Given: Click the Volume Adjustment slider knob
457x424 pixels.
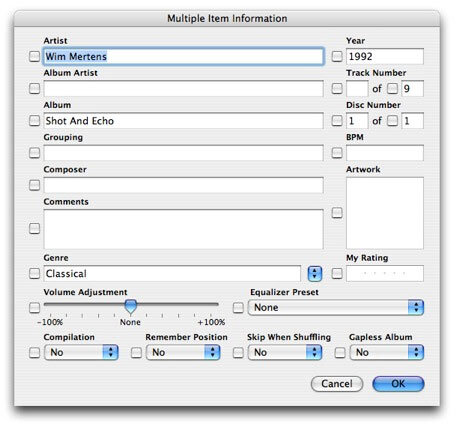Looking at the screenshot, I should (x=131, y=306).
